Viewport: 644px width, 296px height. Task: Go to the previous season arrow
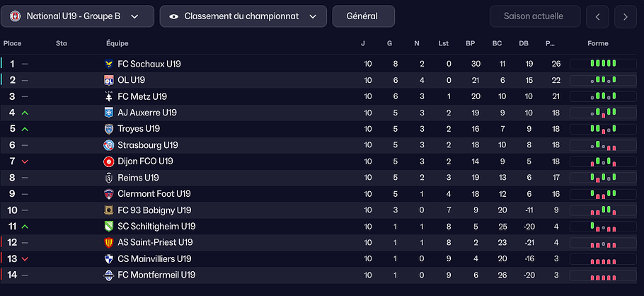coord(598,16)
